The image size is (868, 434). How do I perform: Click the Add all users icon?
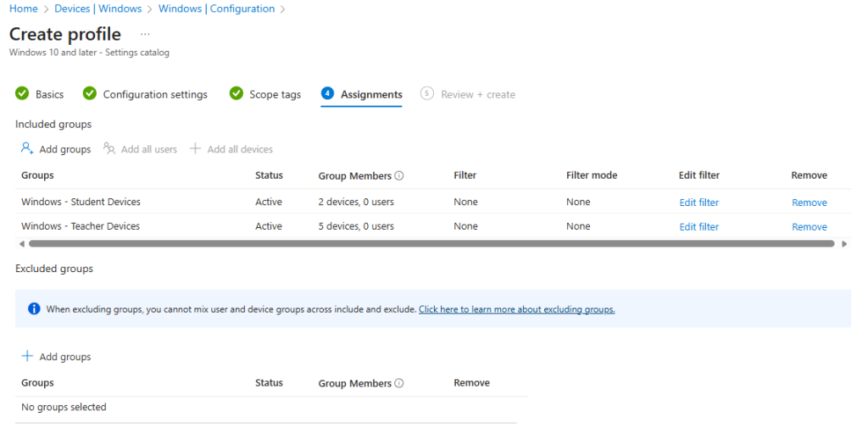click(109, 148)
